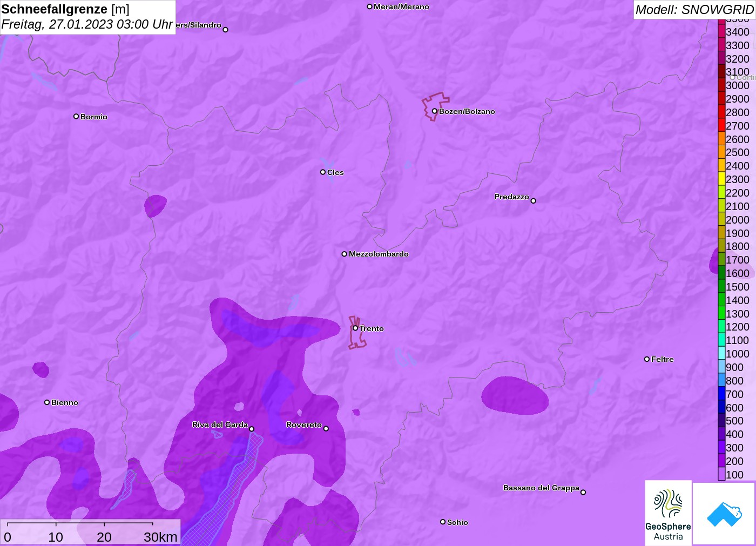Click the GeoSphere Austria logo
756x546 pixels.
[x=668, y=513]
